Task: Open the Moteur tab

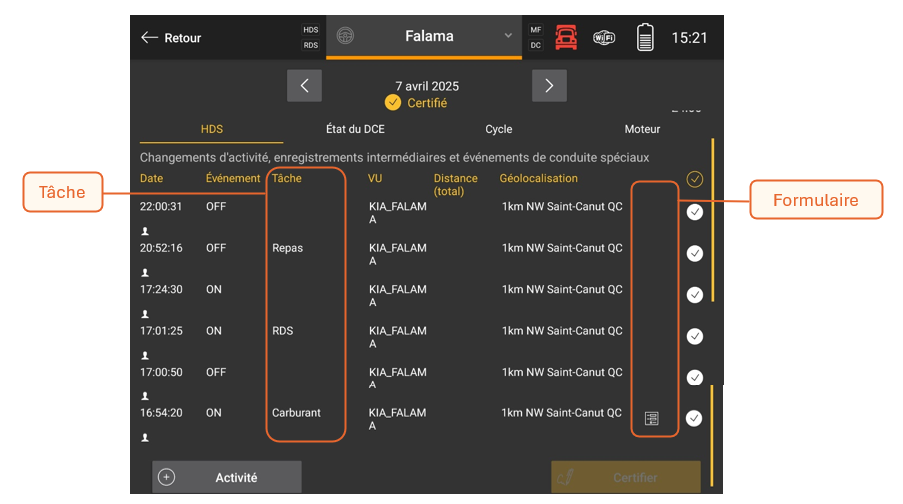Action: point(642,129)
